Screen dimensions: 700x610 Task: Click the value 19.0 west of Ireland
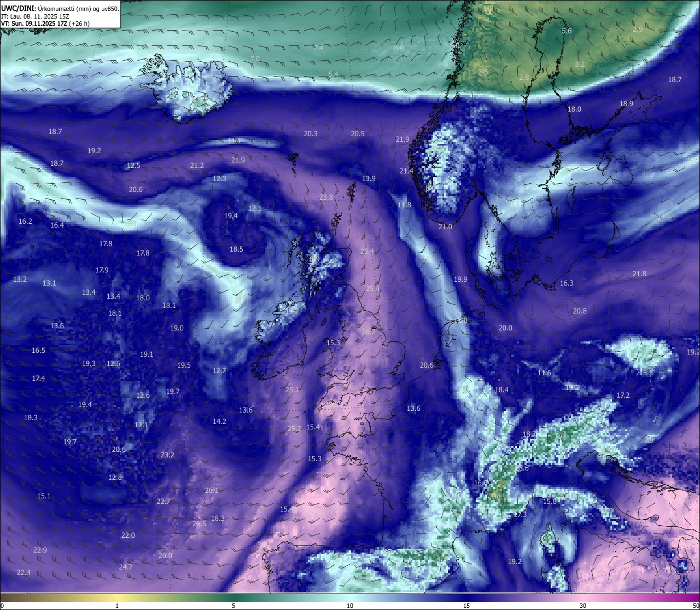[177, 328]
